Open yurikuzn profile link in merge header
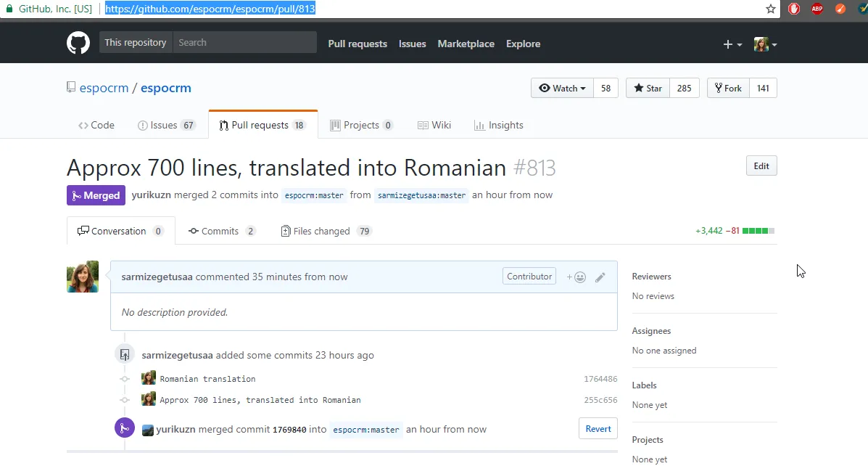This screenshot has width=868, height=466. pyautogui.click(x=151, y=195)
